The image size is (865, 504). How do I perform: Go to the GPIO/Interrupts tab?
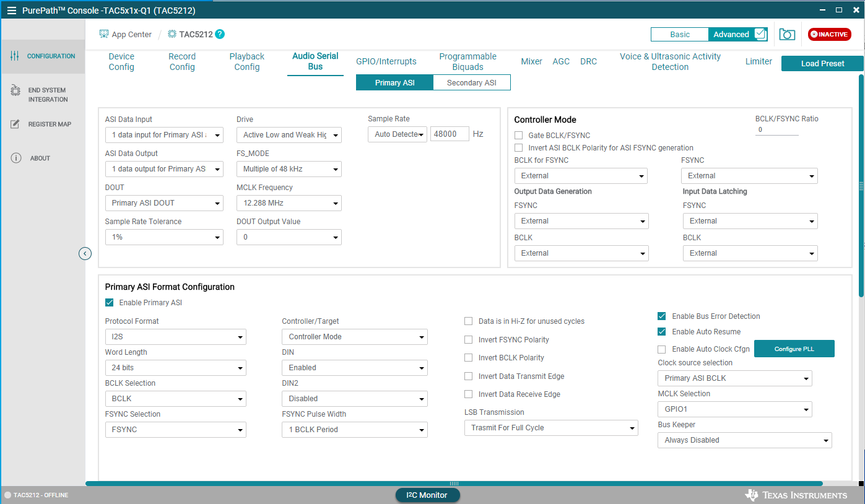tap(386, 61)
